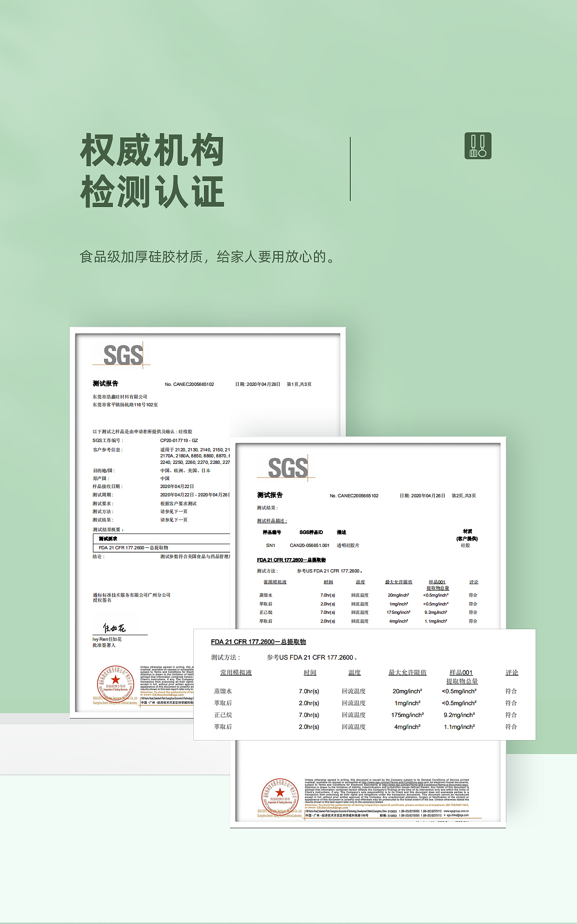Click the address '东莞市常平镇扬坑路116号102室'

[x=125, y=405]
